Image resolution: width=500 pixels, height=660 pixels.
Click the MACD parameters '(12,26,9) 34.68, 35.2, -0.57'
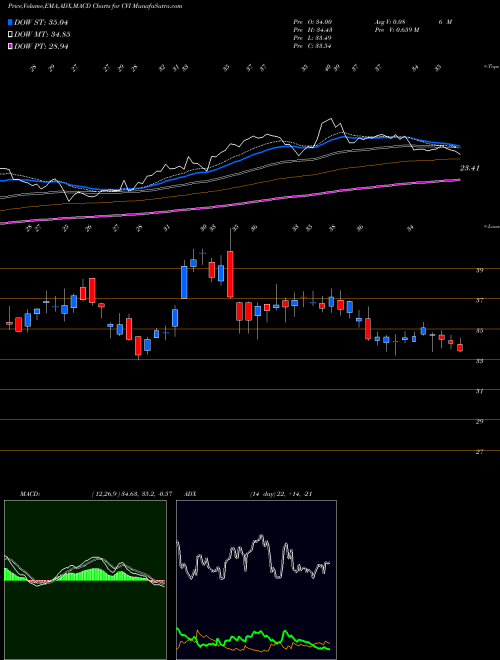[x=131, y=494]
